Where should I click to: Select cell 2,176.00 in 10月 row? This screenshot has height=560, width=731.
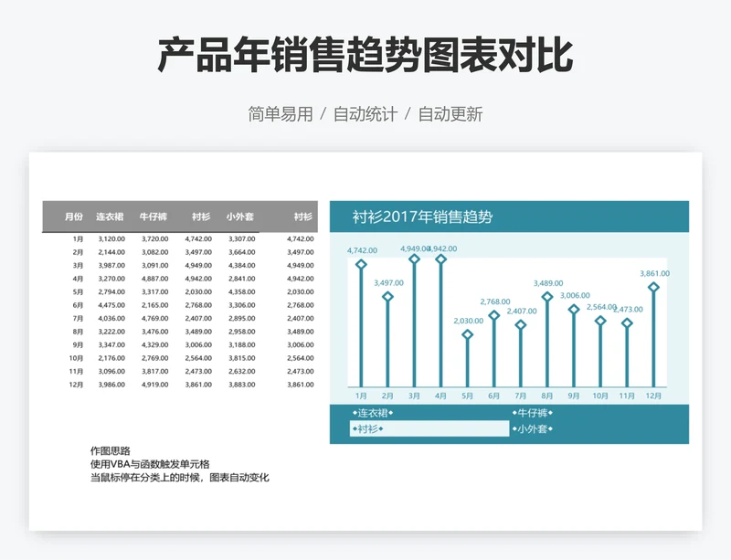pyautogui.click(x=111, y=359)
